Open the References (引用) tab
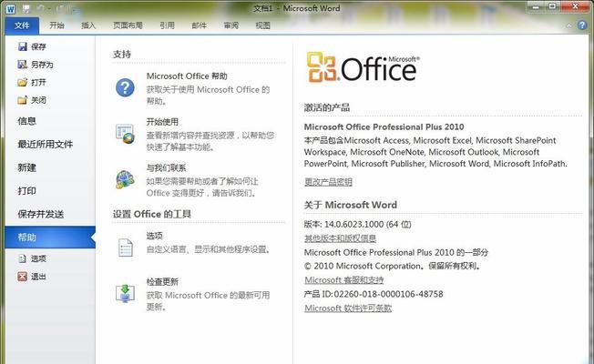This screenshot has height=364, width=594. point(167,25)
